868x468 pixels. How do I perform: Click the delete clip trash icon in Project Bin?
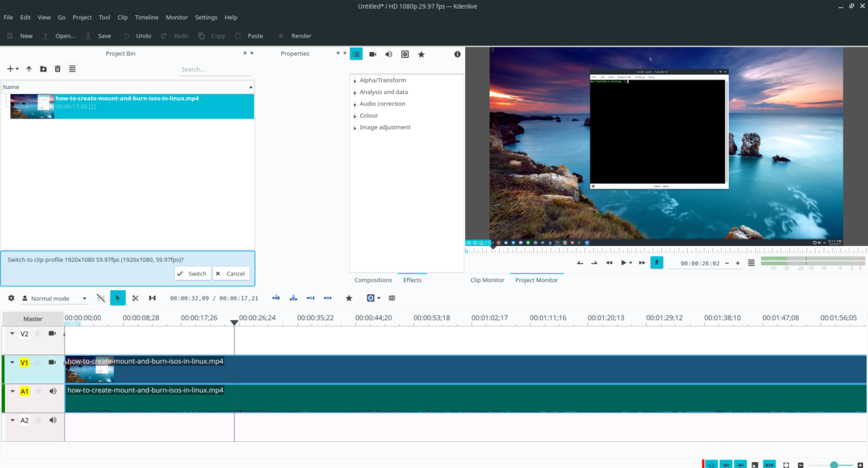pyautogui.click(x=58, y=69)
